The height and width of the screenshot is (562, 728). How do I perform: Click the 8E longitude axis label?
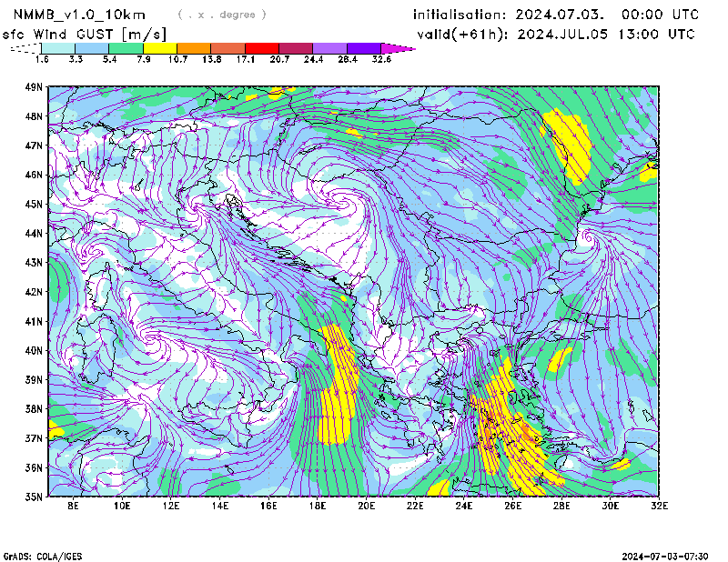coord(73,505)
